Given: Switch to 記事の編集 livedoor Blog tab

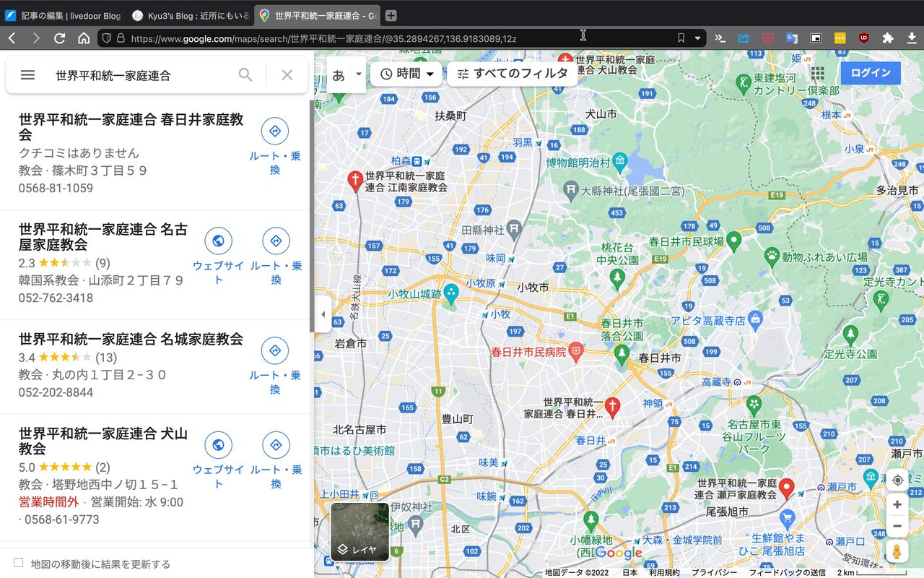Looking at the screenshot, I should click(62, 15).
